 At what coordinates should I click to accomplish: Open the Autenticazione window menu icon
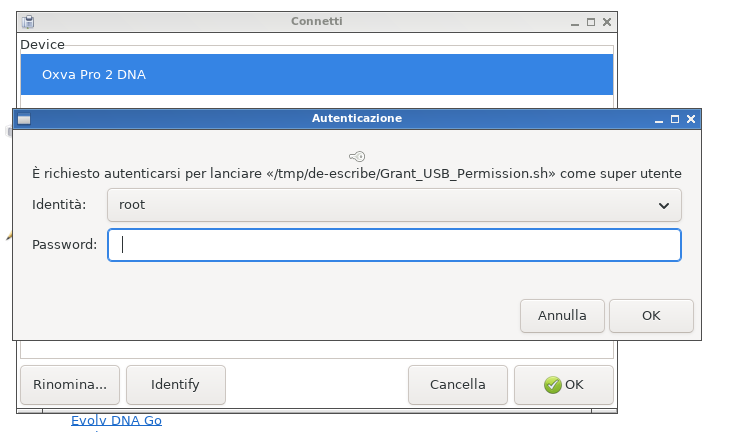(x=24, y=118)
